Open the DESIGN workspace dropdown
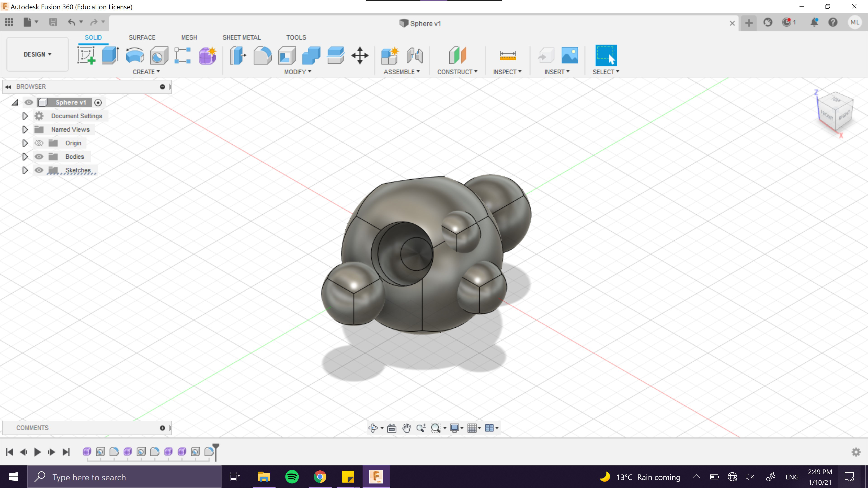This screenshot has height=488, width=868. tap(37, 54)
